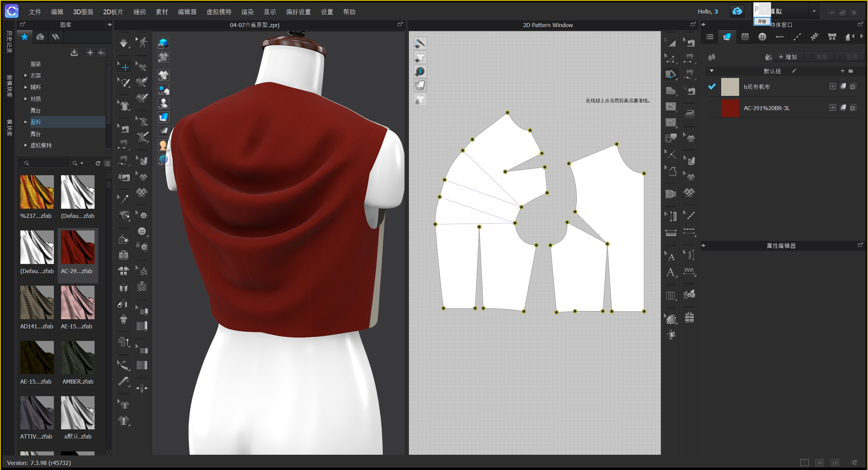Expand the 衣架 tree node
Screen dimensions: 868x470
click(25, 76)
